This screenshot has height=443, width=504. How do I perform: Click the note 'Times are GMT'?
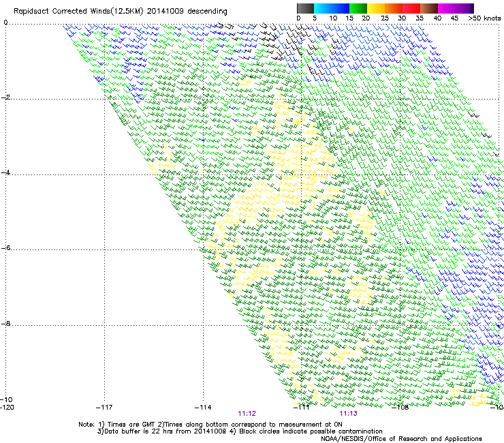(x=131, y=425)
